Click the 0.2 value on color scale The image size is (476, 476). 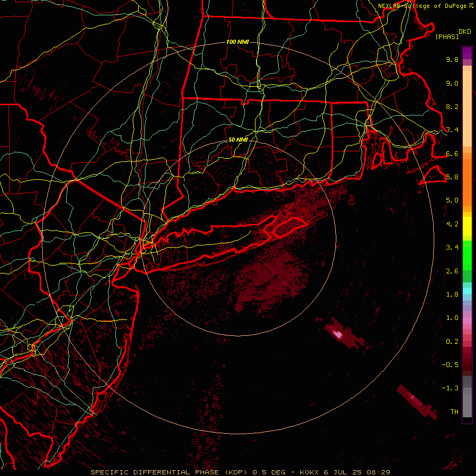452,342
